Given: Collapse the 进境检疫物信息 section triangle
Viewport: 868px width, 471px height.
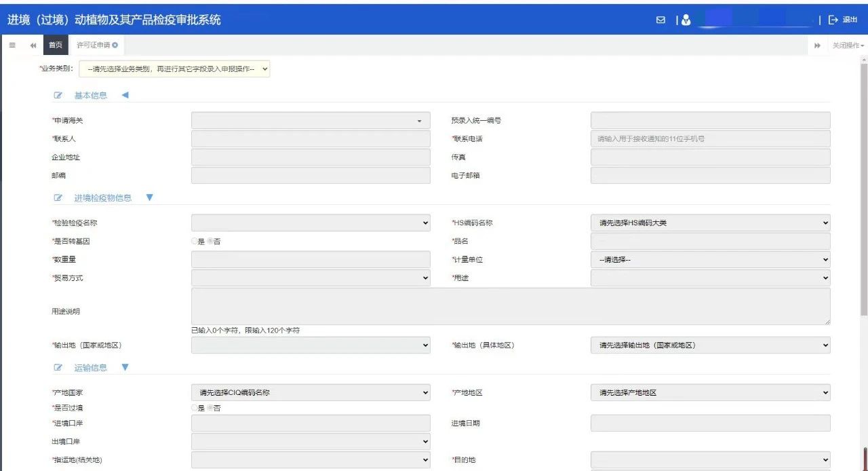Looking at the screenshot, I should [x=150, y=197].
